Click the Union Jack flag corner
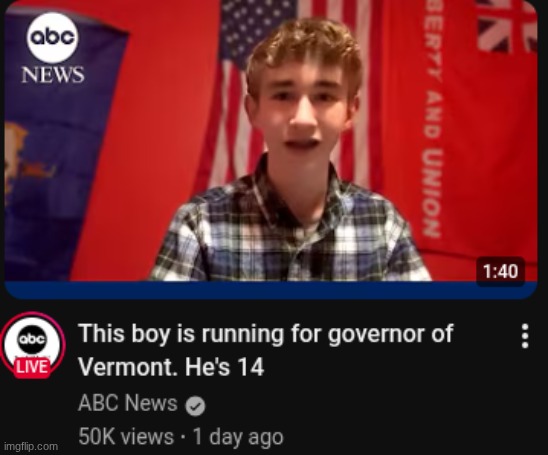The height and width of the screenshot is (455, 548). pyautogui.click(x=505, y=26)
